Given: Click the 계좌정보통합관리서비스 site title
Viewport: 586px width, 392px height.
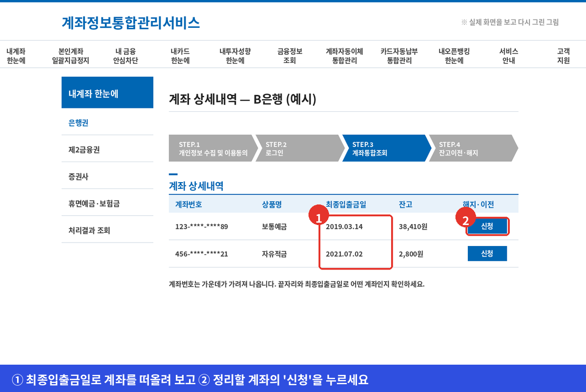Looking at the screenshot, I should click(x=131, y=22).
